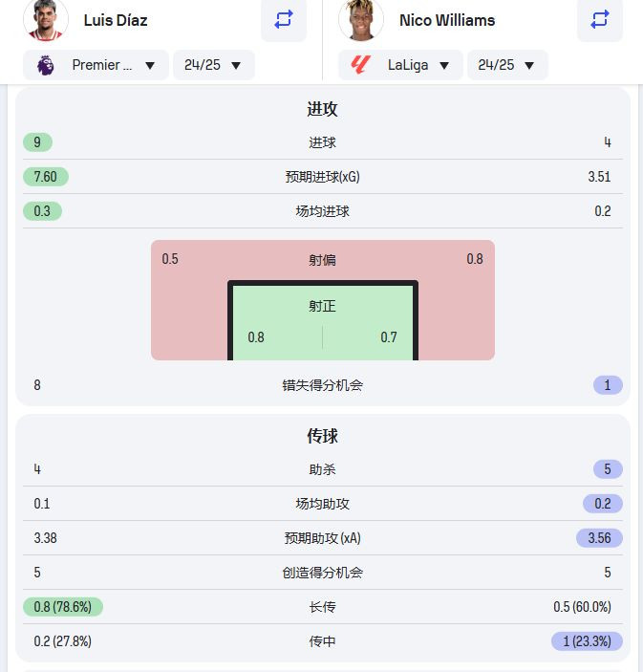The height and width of the screenshot is (672, 643).
Task: Expand the LaLiga competition dropdown
Action: (400, 65)
